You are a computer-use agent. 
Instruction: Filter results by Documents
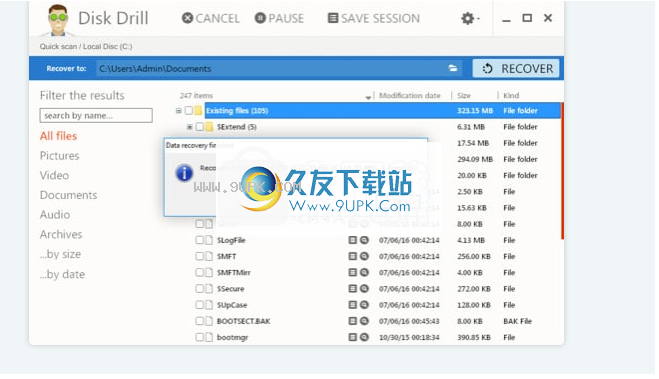point(69,195)
